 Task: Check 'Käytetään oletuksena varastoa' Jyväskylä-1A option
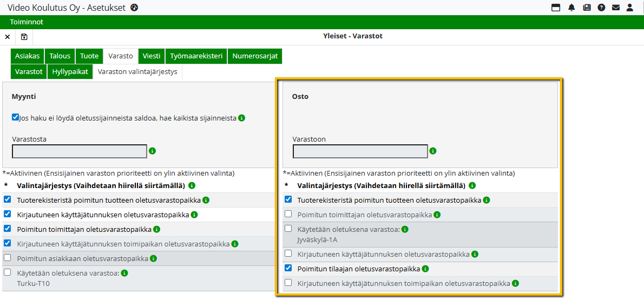pyautogui.click(x=288, y=229)
